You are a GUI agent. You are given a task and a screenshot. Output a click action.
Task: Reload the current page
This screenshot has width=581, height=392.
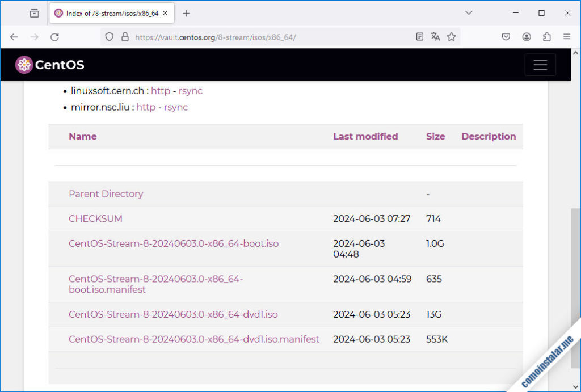(x=55, y=37)
